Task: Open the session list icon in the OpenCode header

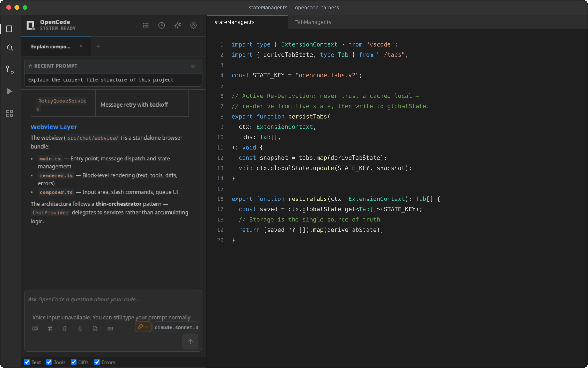Action: (x=146, y=25)
